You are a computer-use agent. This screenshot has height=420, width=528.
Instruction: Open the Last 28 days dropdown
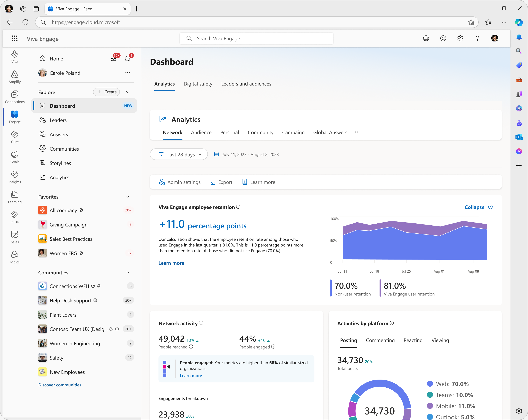(179, 155)
